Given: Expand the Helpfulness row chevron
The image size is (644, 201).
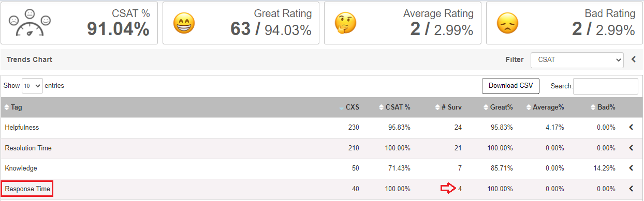Looking at the screenshot, I should click(x=631, y=127).
